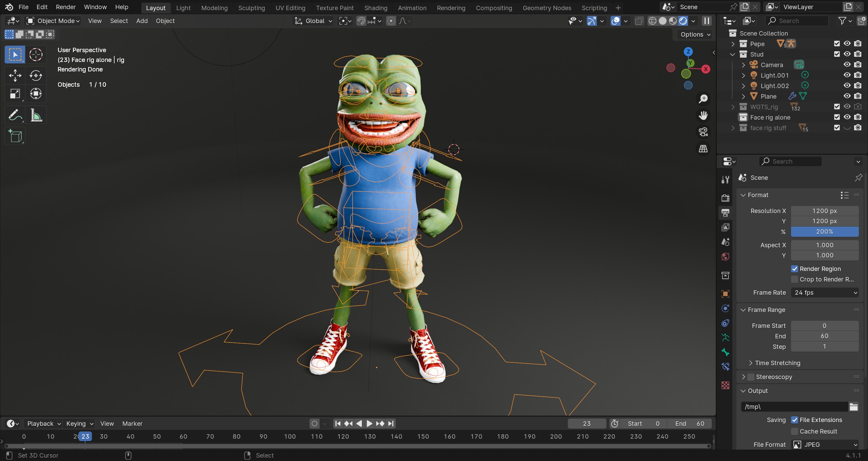Select the Measure tool
Image resolution: width=868 pixels, height=461 pixels.
[x=36, y=115]
